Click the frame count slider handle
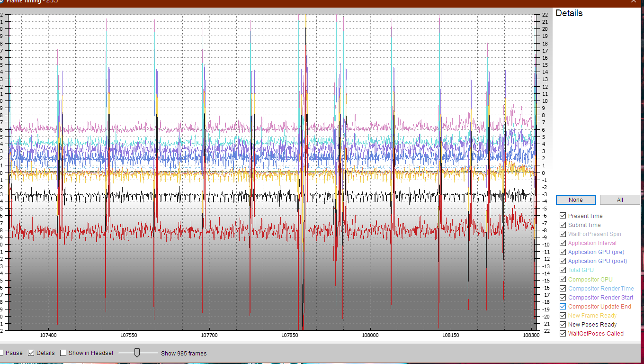Viewport: 644px width, 364px height. coord(137,353)
